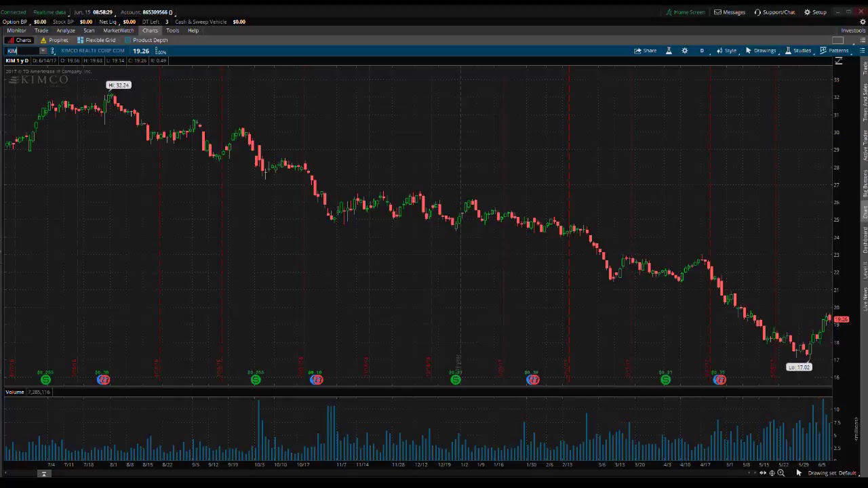
Task: Open the Help tab
Action: pyautogui.click(x=193, y=30)
